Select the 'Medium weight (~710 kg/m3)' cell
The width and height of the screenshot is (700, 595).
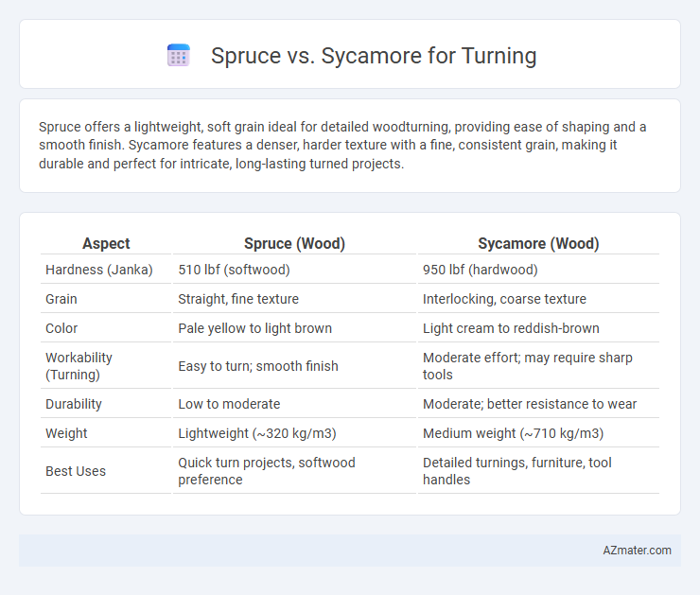click(x=538, y=433)
